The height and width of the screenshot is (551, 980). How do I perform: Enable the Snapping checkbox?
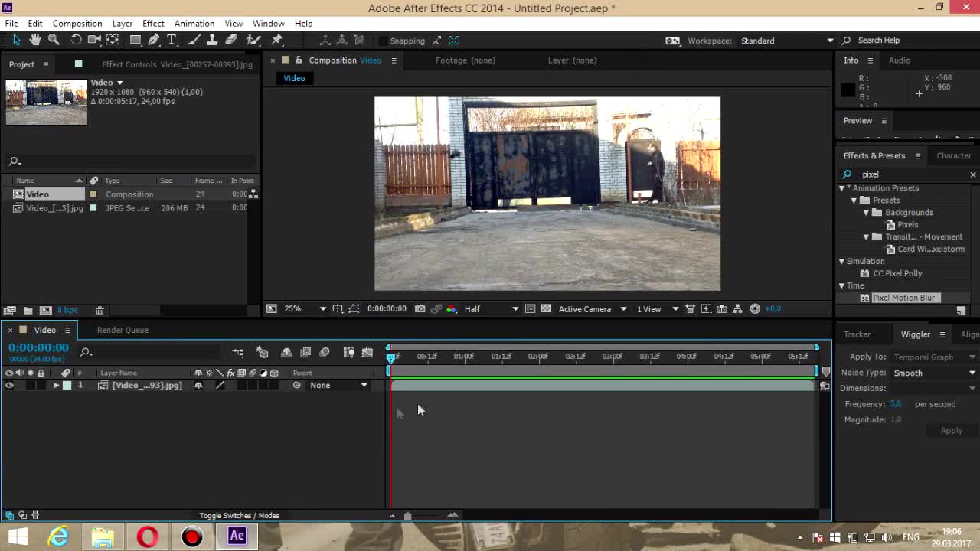pyautogui.click(x=384, y=41)
